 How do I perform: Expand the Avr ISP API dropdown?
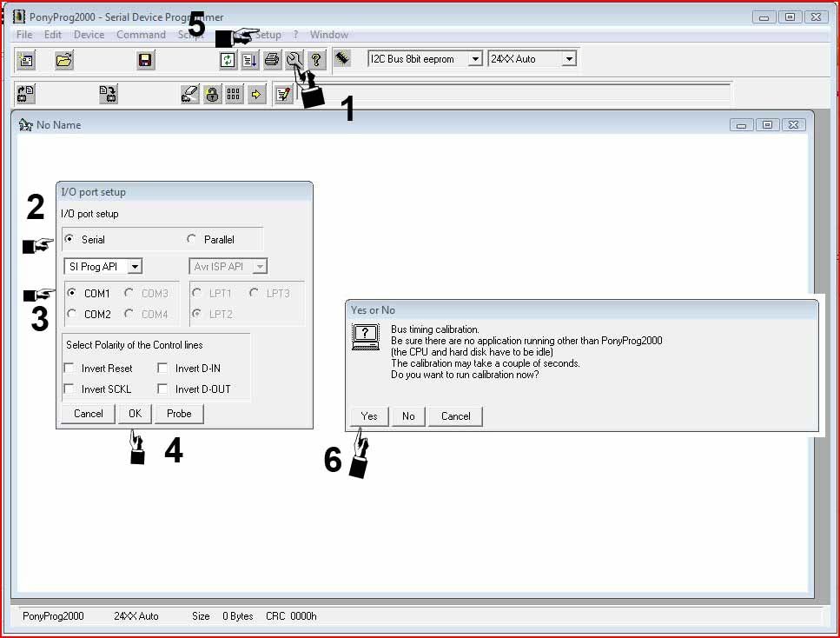click(x=260, y=267)
